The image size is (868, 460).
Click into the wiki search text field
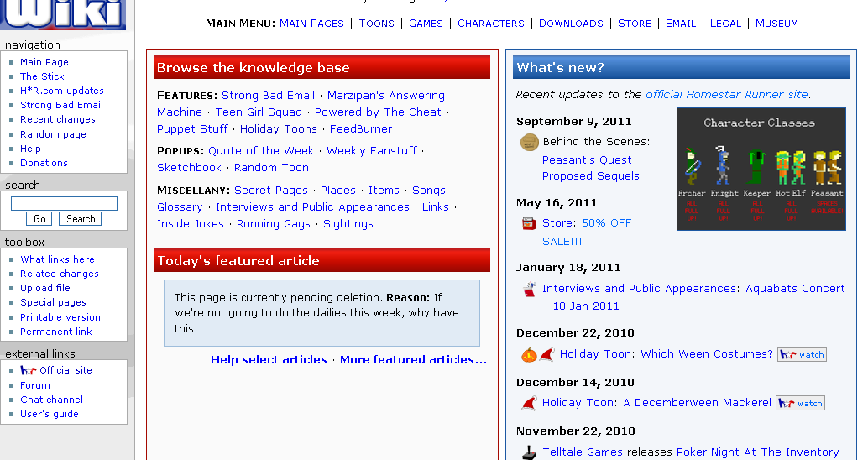(64, 203)
